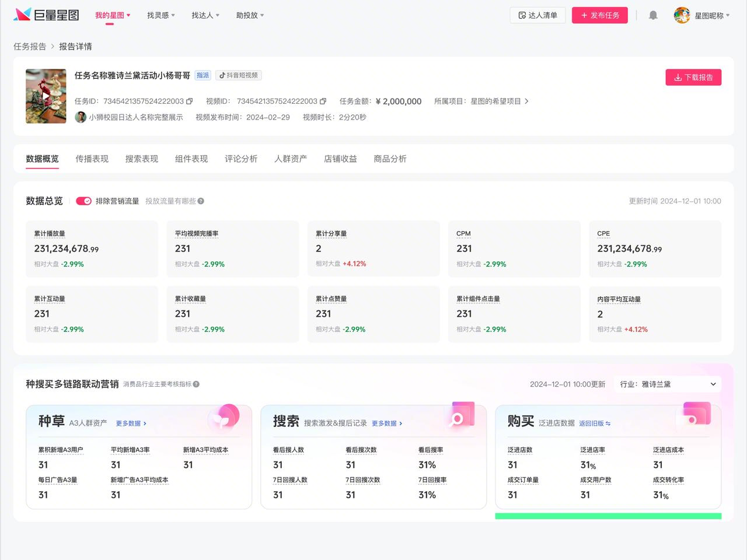Open 更多数据 link in 搜索 card
Image resolution: width=747 pixels, height=560 pixels.
point(387,423)
